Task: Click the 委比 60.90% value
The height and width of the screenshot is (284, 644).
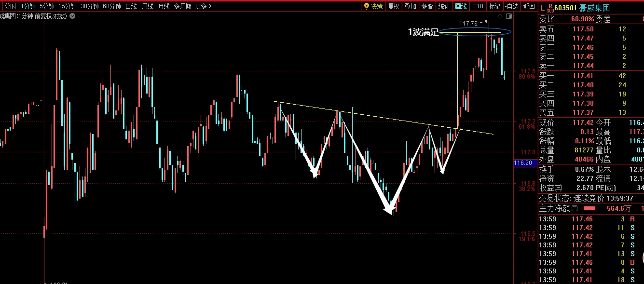Action: pos(582,19)
